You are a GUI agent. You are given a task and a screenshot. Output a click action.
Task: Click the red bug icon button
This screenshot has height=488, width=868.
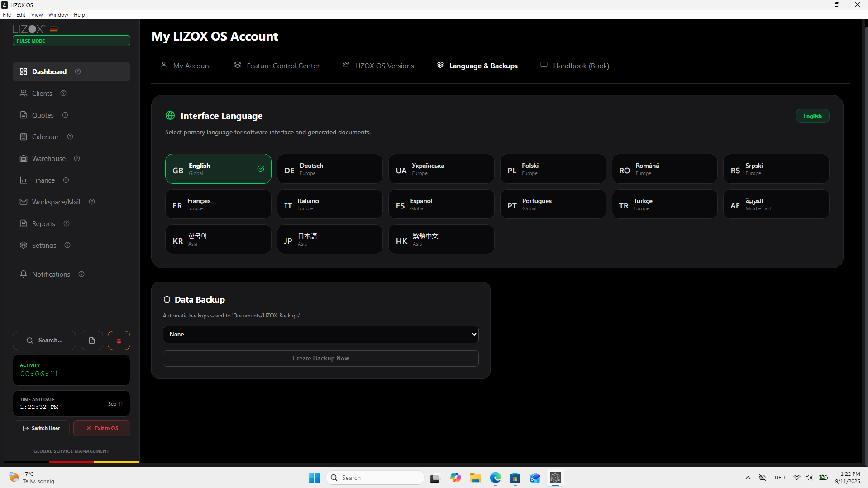click(119, 341)
